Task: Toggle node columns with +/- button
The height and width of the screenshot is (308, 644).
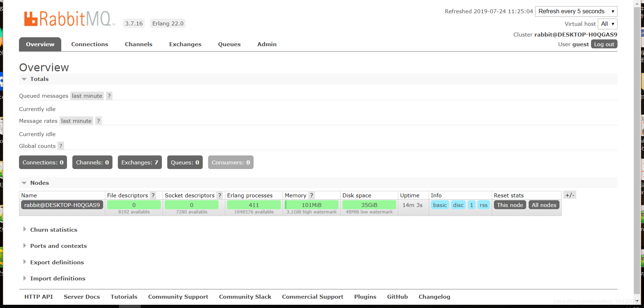Action: (570, 195)
